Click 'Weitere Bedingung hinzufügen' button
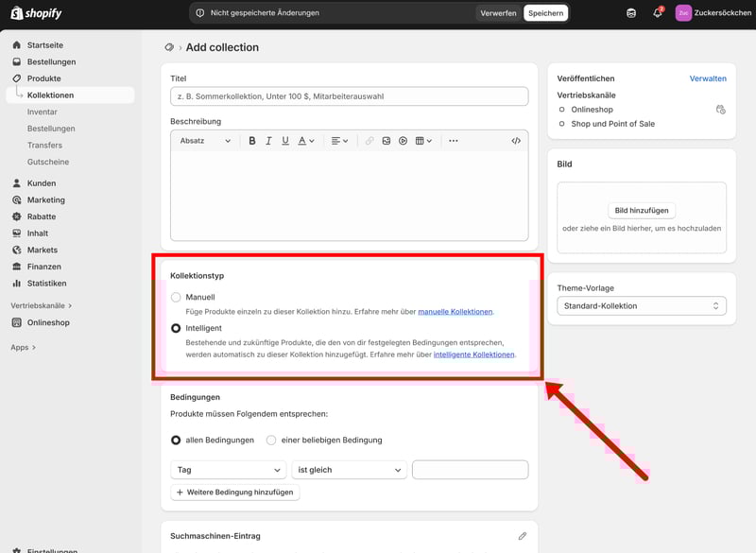This screenshot has height=553, width=756. click(235, 493)
